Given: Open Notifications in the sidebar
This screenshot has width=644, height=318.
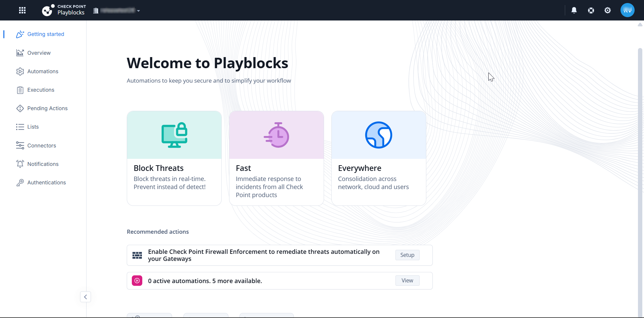Looking at the screenshot, I should 43,164.
